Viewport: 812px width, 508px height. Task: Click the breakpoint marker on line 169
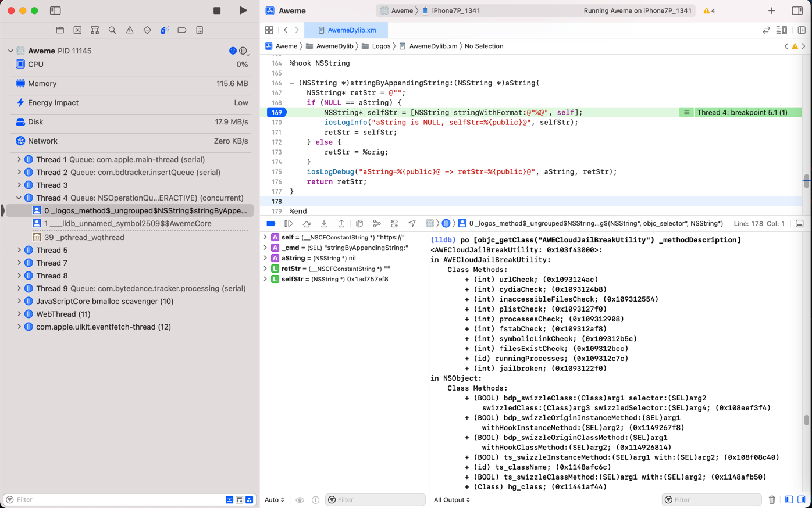point(276,112)
